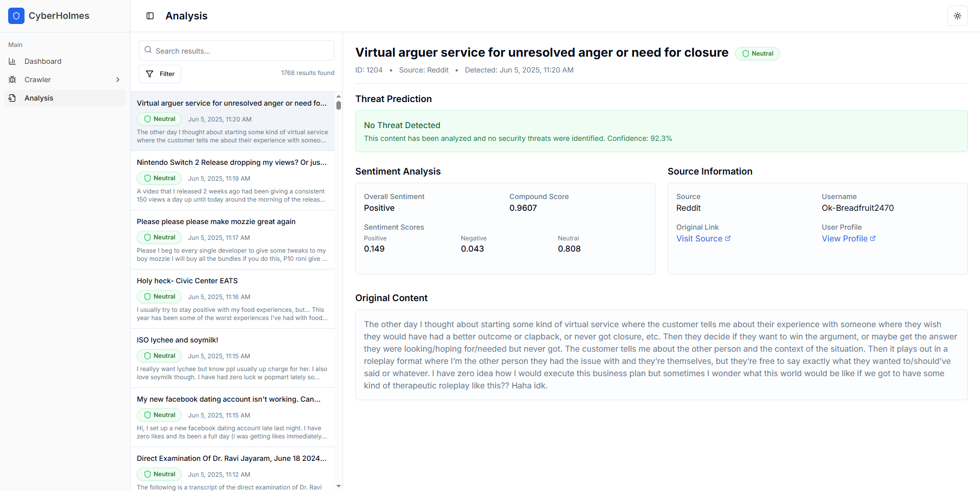Viewport: 980px width, 491px height.
Task: Click the CyberHolmes shield logo icon
Action: 16,16
